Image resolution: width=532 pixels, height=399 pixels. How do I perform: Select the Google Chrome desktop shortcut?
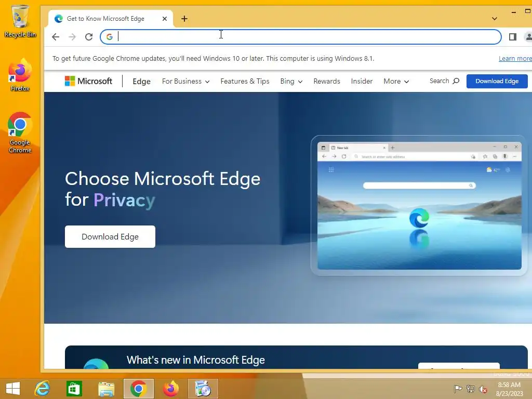pyautogui.click(x=20, y=132)
